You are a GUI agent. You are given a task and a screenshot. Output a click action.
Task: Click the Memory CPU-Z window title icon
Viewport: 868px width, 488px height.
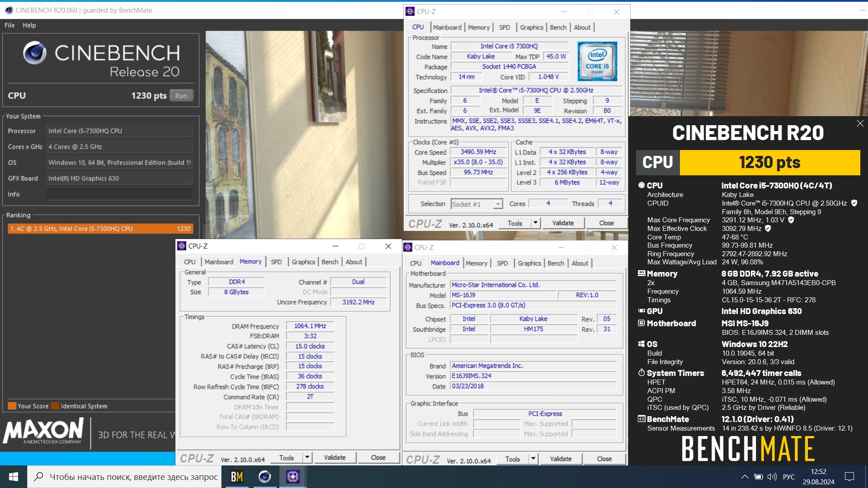182,246
